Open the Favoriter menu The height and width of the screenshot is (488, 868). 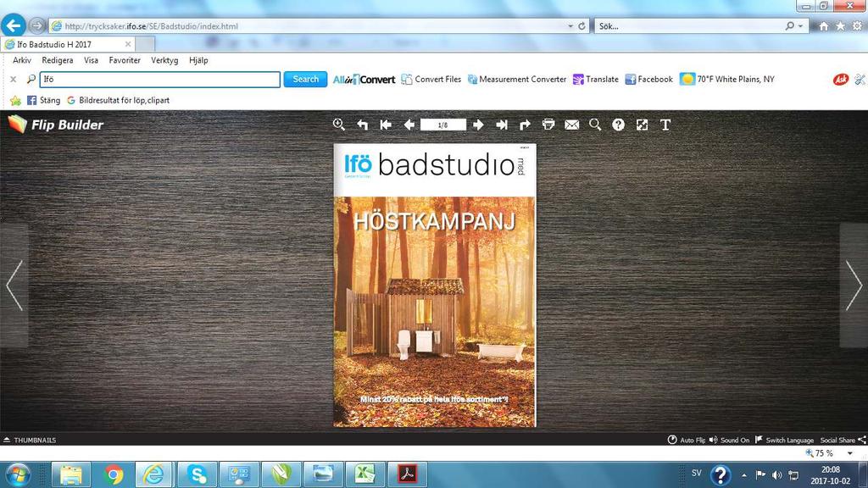(125, 60)
